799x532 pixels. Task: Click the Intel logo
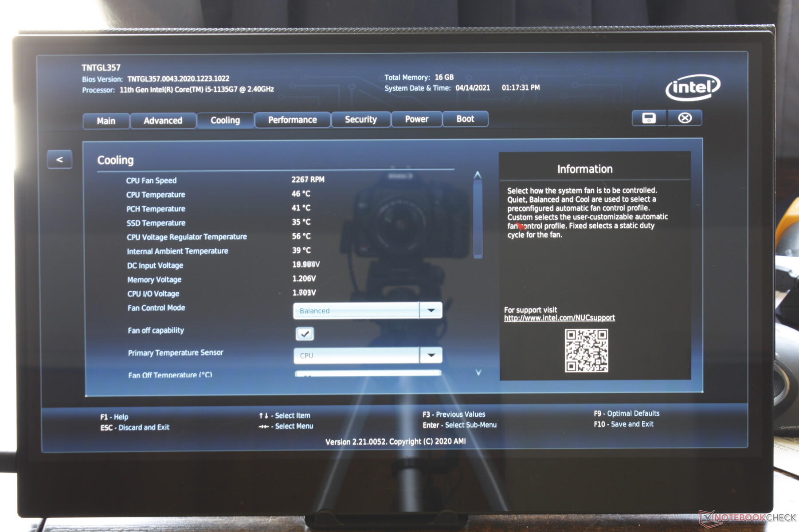tap(693, 87)
